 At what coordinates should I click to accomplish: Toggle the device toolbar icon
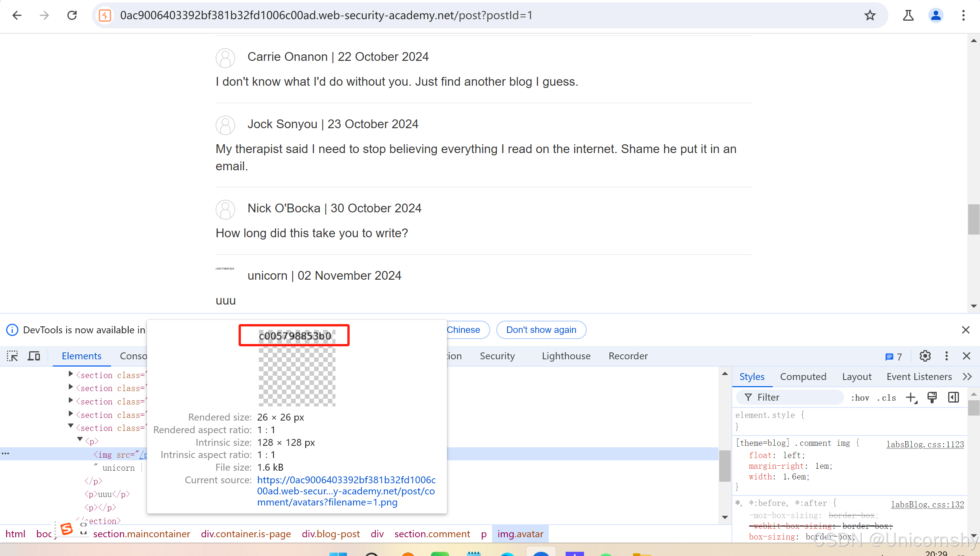pyautogui.click(x=34, y=356)
